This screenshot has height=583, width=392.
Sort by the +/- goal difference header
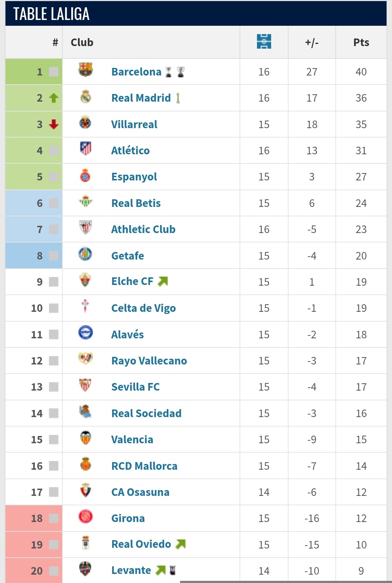pyautogui.click(x=312, y=42)
